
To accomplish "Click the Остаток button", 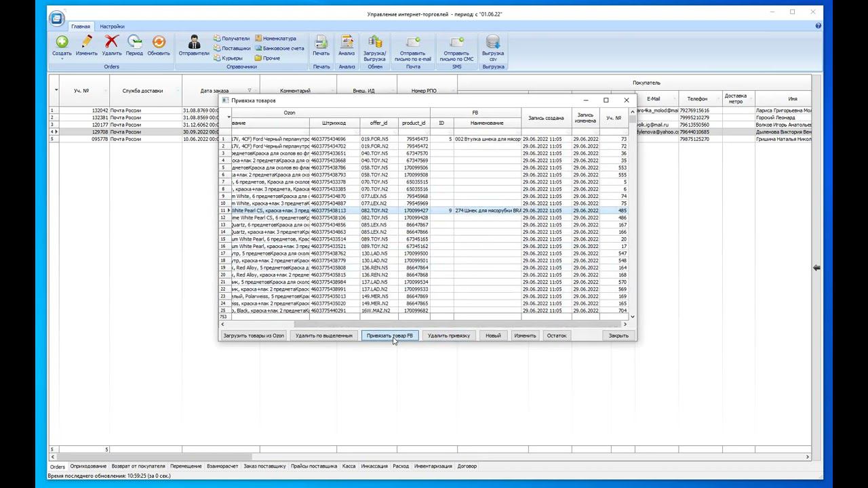I will click(x=557, y=335).
